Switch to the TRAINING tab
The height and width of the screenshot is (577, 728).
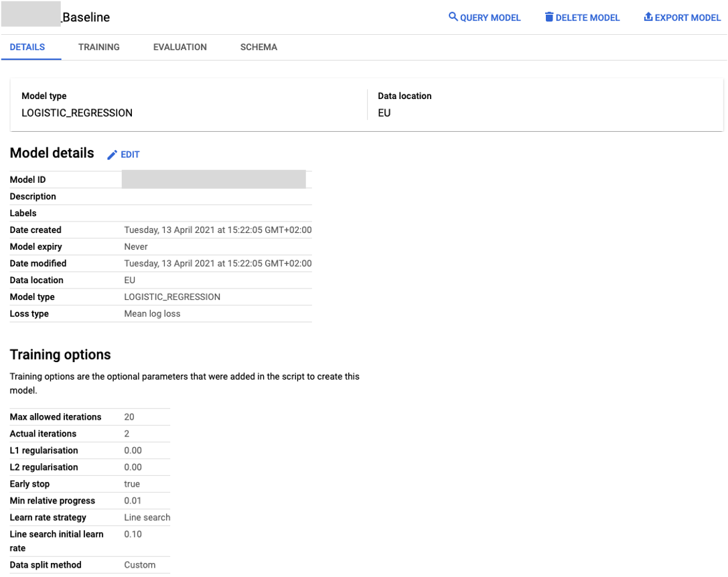pos(98,47)
